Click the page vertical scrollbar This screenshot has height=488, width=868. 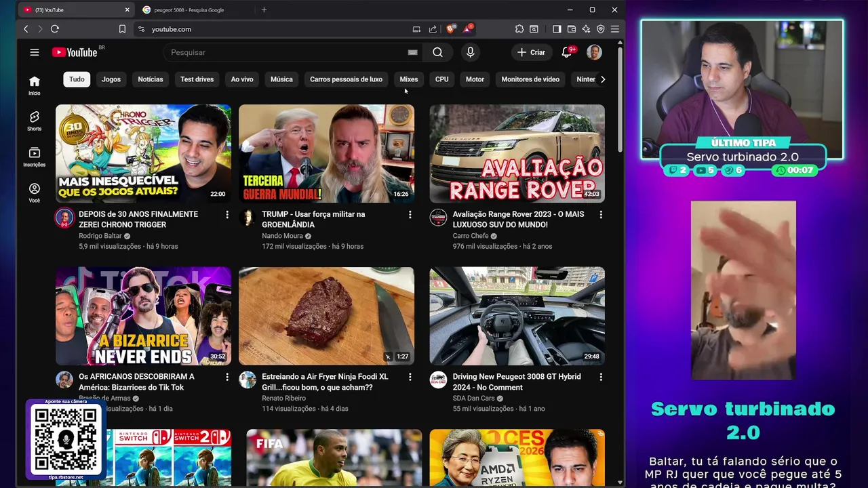click(x=620, y=98)
